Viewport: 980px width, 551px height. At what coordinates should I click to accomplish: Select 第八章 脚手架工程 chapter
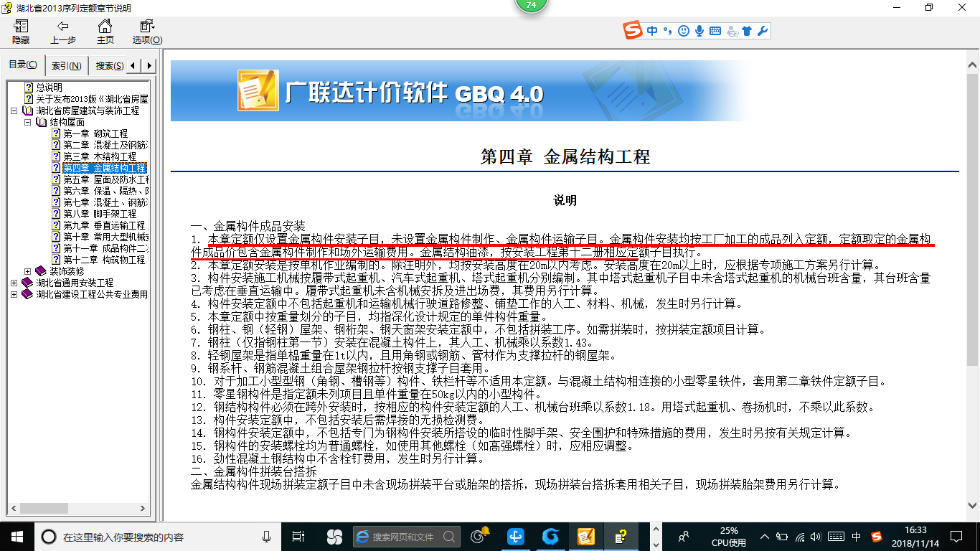pos(100,214)
